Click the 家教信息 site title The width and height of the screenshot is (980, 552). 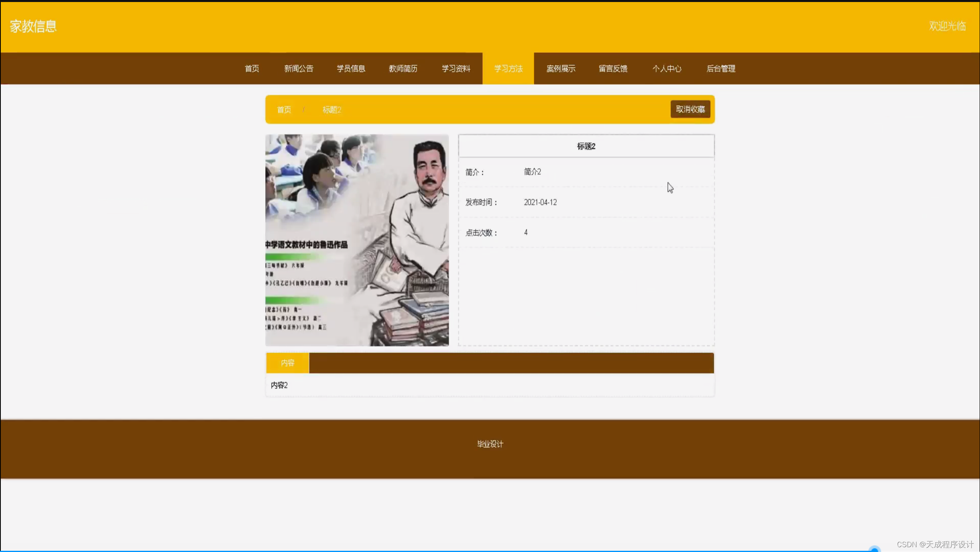33,26
